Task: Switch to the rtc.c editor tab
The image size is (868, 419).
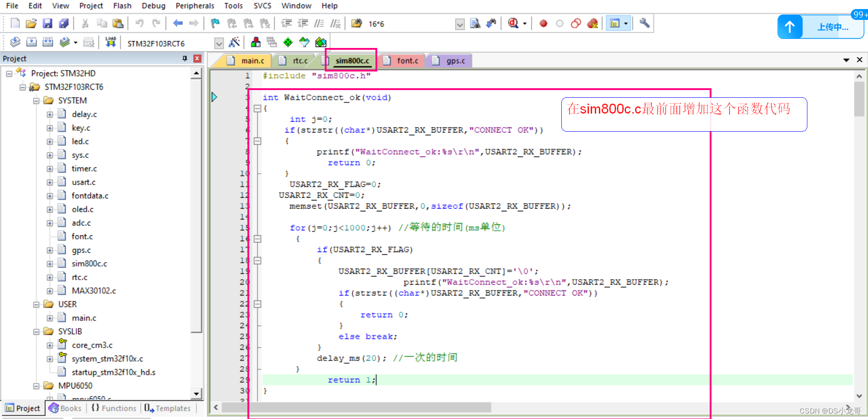Action: 294,61
